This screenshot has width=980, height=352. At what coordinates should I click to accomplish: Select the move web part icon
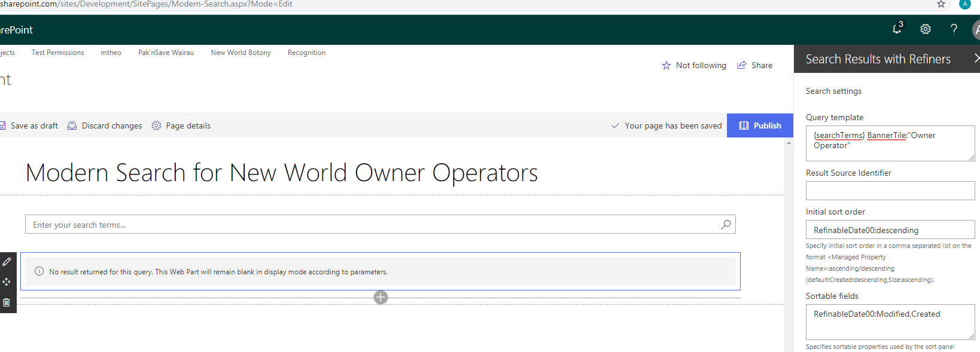point(7,281)
